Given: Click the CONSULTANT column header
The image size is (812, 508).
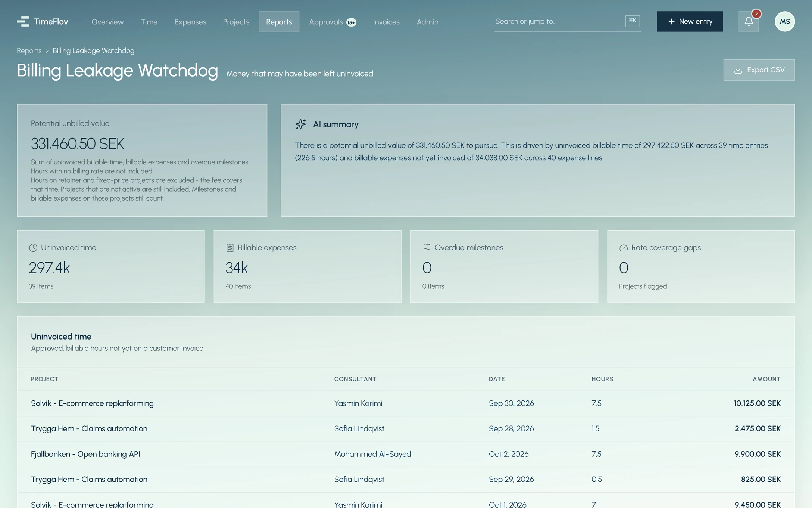Looking at the screenshot, I should tap(355, 379).
